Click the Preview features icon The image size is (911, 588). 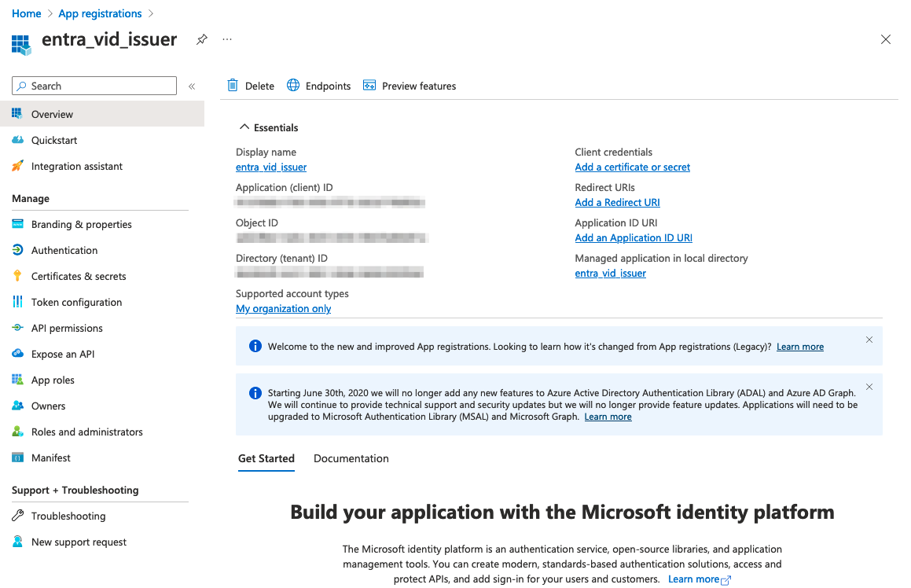[x=369, y=86]
